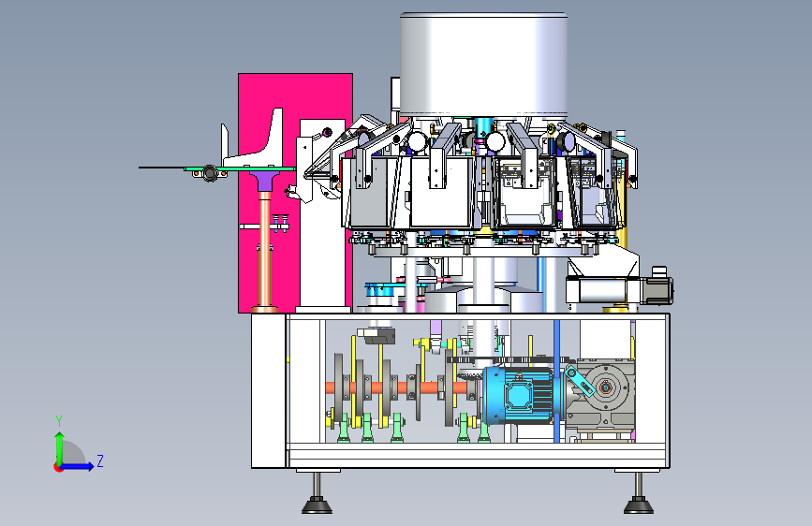Image resolution: width=812 pixels, height=526 pixels.
Task: Select the large white cylindrical hopper on top
Action: tap(483, 65)
